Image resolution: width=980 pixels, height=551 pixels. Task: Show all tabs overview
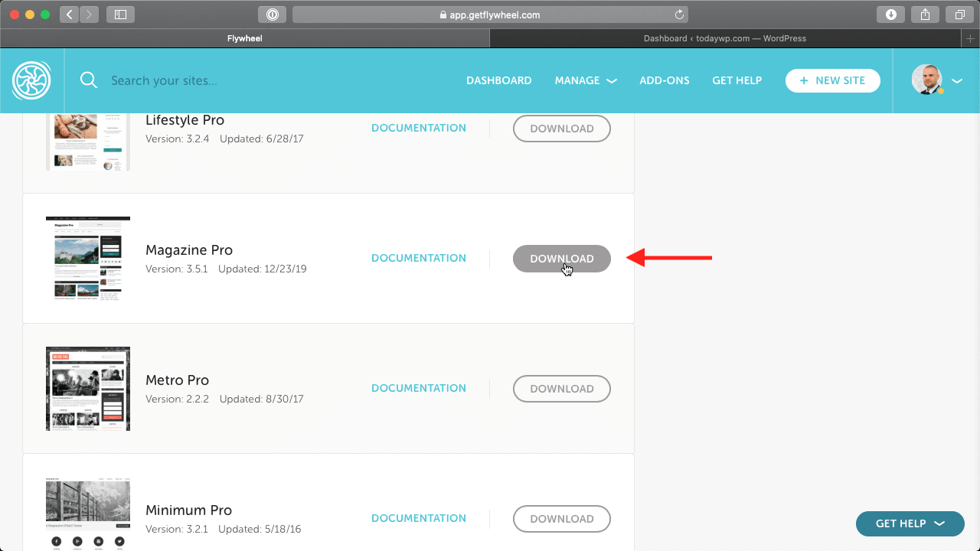click(x=959, y=14)
